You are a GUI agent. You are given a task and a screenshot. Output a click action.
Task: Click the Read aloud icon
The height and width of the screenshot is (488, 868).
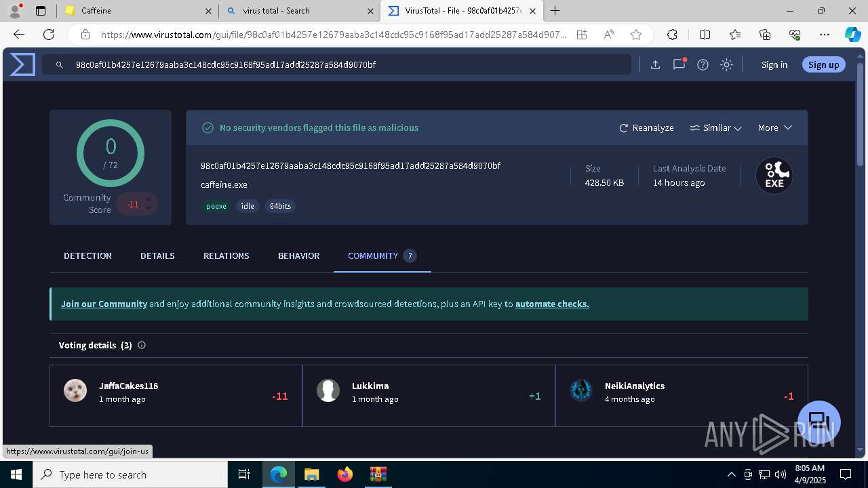click(x=609, y=35)
